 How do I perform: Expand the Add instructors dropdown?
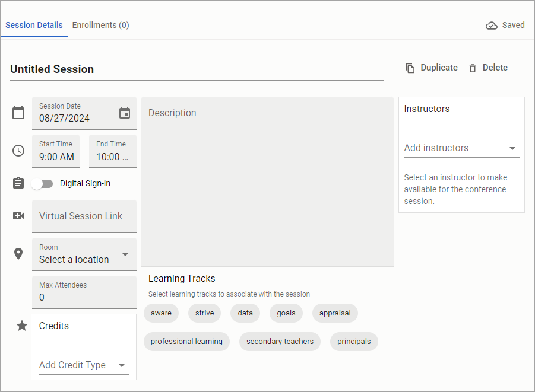pyautogui.click(x=461, y=148)
